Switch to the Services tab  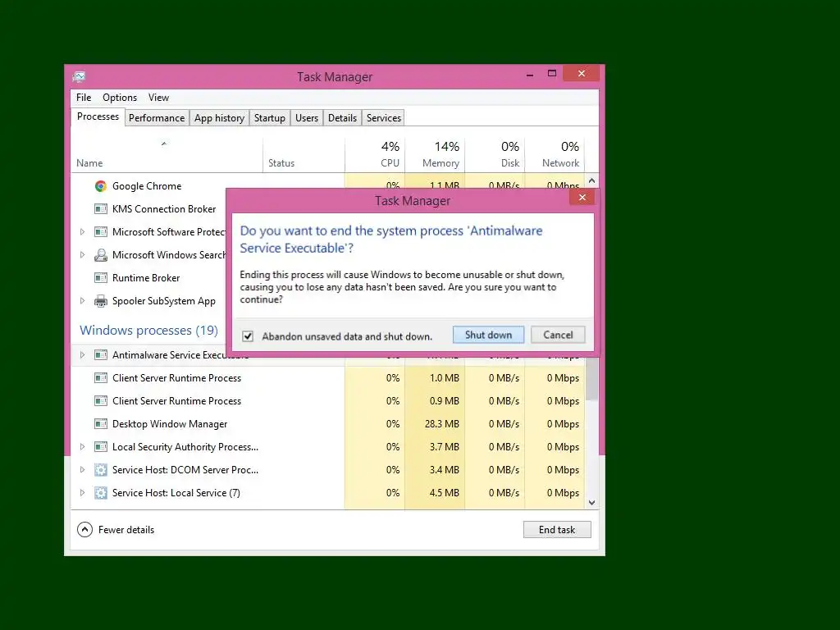point(384,118)
